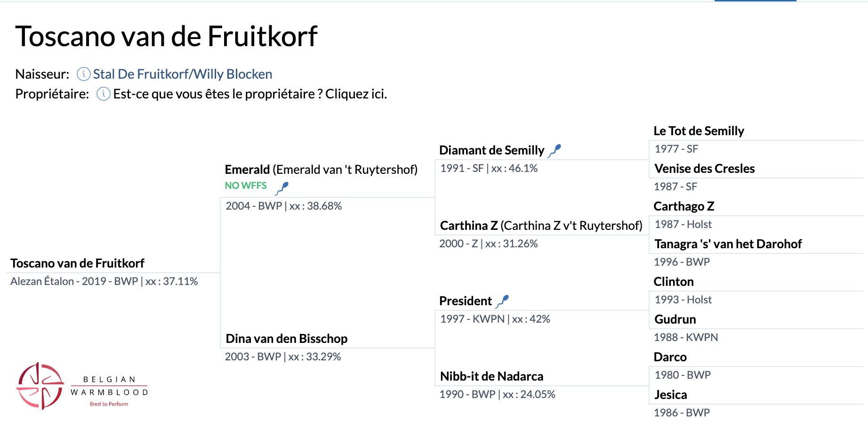Click the info icon beside Naisseur
The width and height of the screenshot is (868, 439).
pos(83,74)
